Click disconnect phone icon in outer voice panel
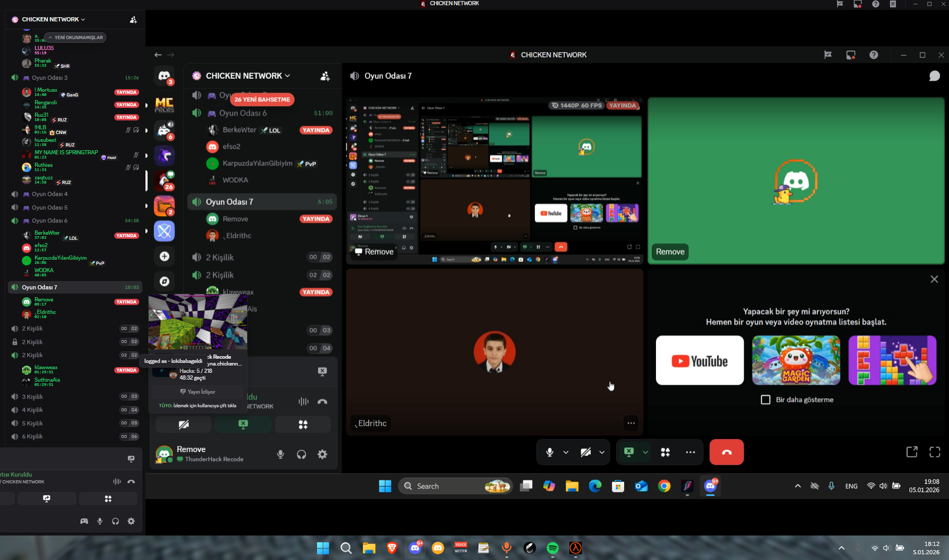The image size is (949, 560). 131,482
